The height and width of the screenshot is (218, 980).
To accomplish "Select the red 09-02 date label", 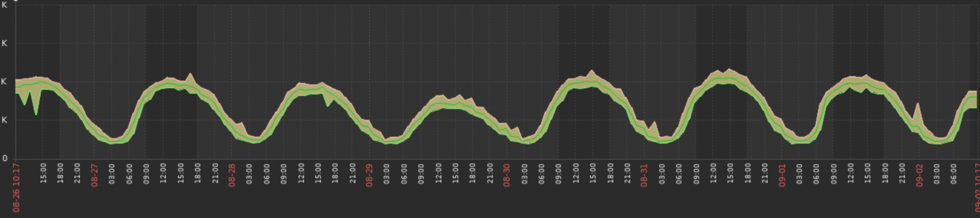I will 919,175.
